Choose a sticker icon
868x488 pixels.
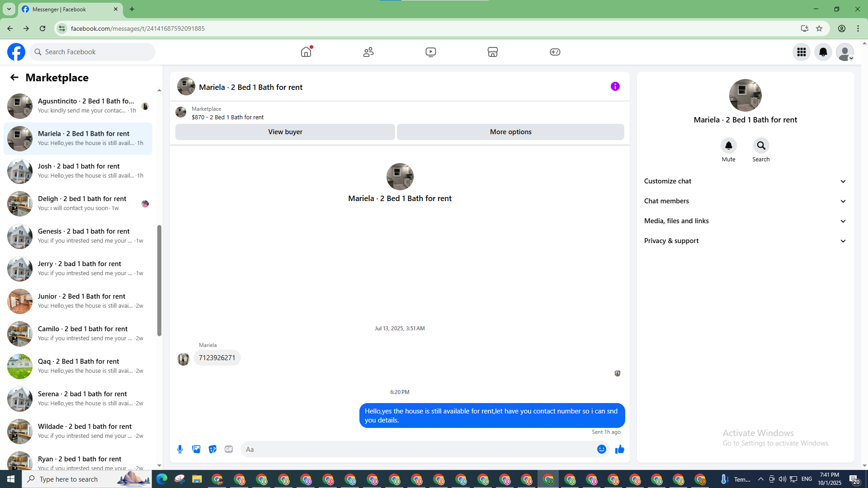(x=212, y=449)
